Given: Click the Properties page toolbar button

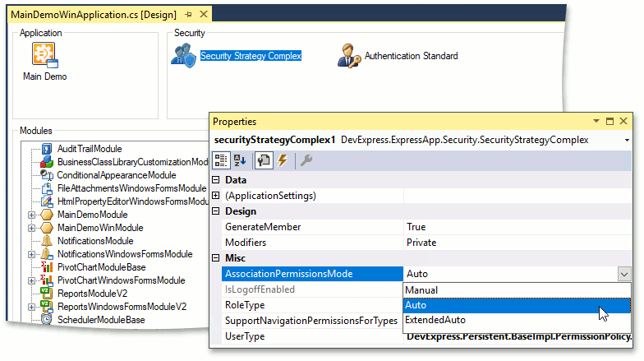Looking at the screenshot, I should pyautogui.click(x=264, y=160).
